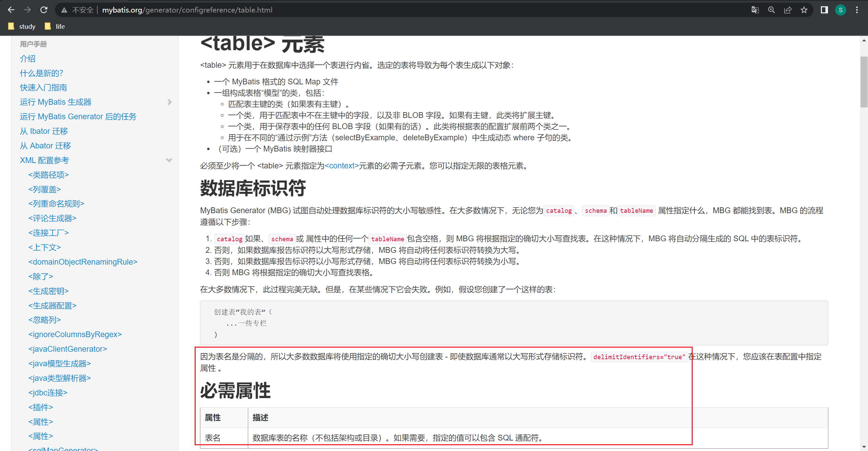The width and height of the screenshot is (868, 451).
Task: Open the <domainObjectRenamingRule> link
Action: 83,262
